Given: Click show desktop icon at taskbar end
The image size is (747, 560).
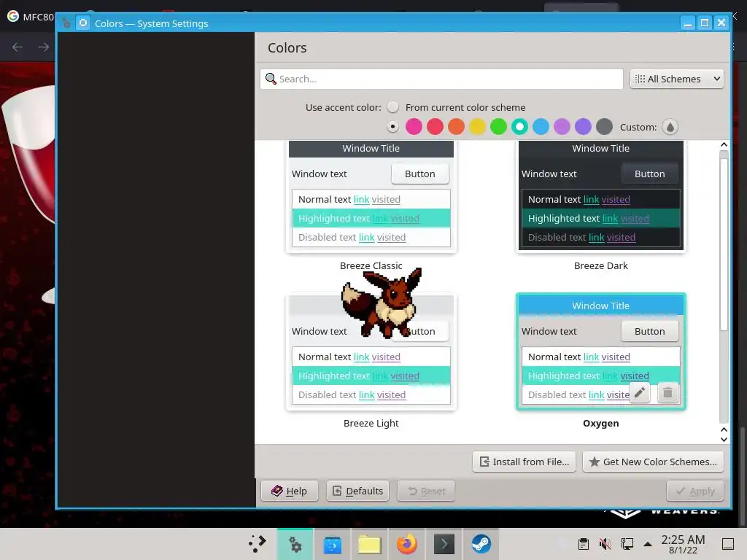Looking at the screenshot, I should [x=728, y=544].
